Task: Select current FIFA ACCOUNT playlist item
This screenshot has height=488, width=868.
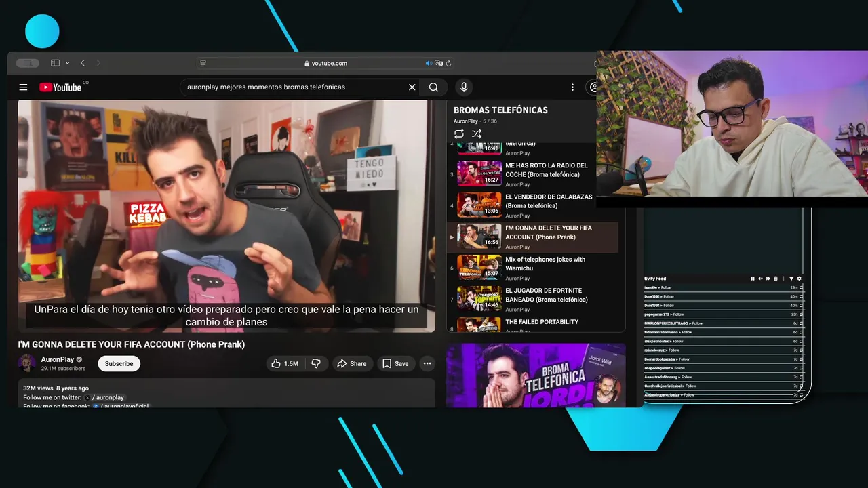Action: pos(532,237)
